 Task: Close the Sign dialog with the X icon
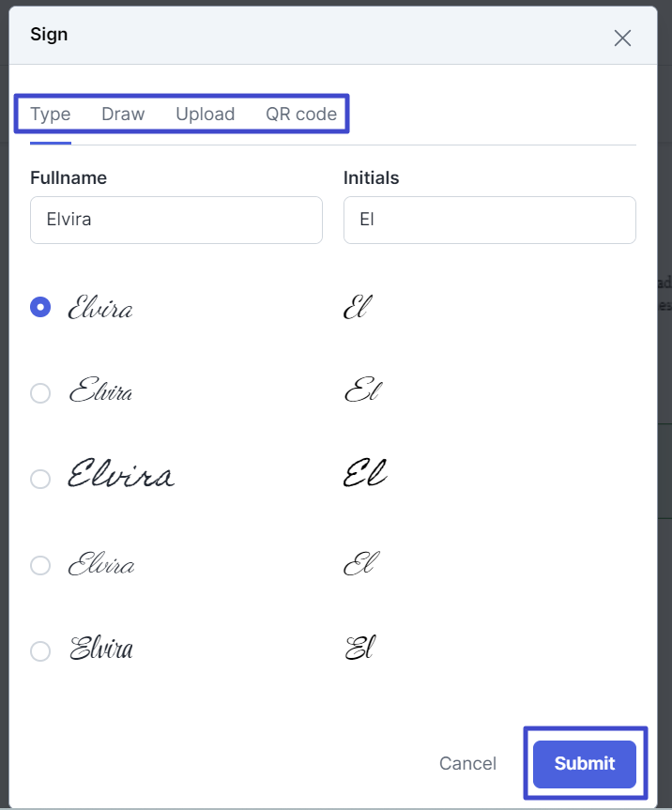pos(622,38)
